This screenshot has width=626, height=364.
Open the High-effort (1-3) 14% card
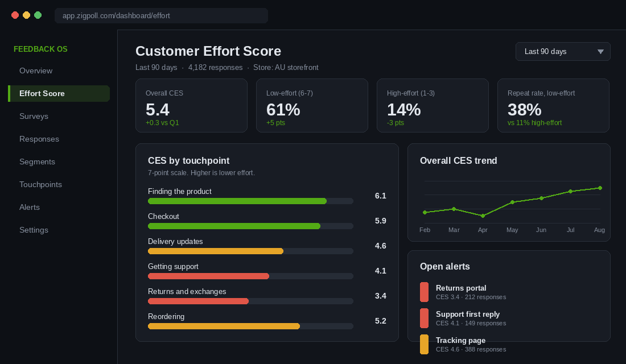(433, 105)
